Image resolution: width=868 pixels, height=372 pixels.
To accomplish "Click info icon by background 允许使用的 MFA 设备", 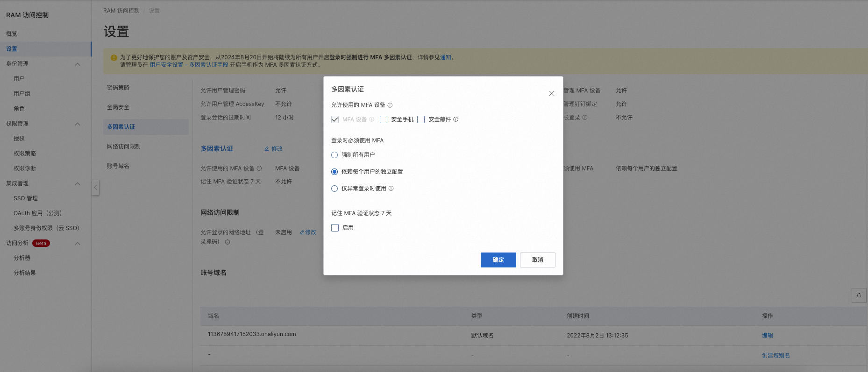I will (x=259, y=168).
